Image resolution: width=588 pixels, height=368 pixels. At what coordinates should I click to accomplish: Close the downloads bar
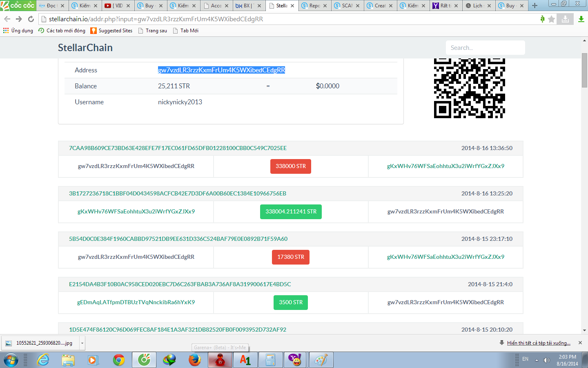[580, 343]
